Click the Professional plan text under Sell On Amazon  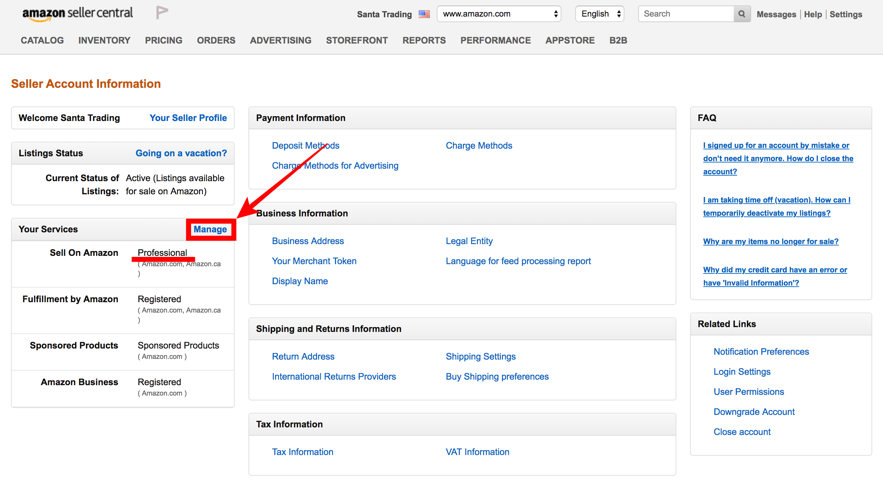[162, 253]
